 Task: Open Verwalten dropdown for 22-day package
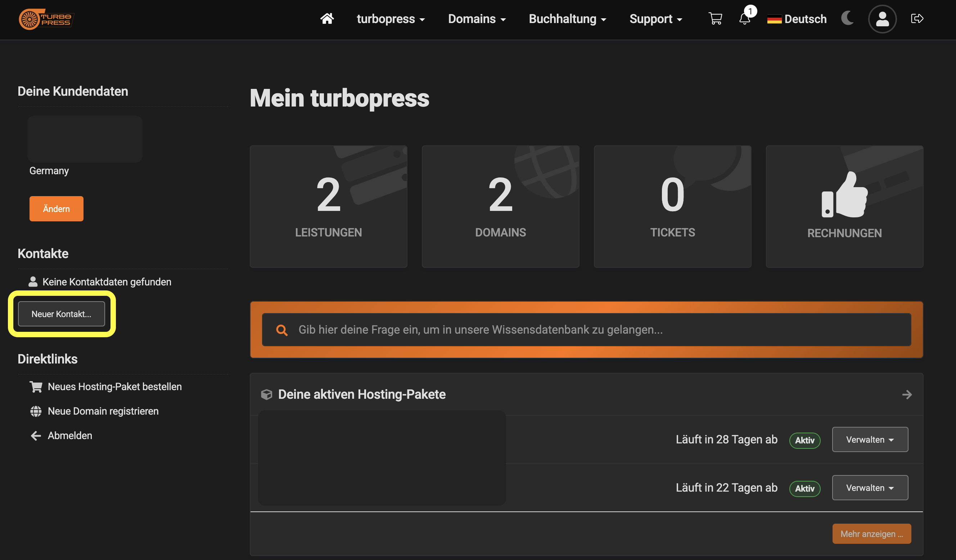pyautogui.click(x=870, y=488)
